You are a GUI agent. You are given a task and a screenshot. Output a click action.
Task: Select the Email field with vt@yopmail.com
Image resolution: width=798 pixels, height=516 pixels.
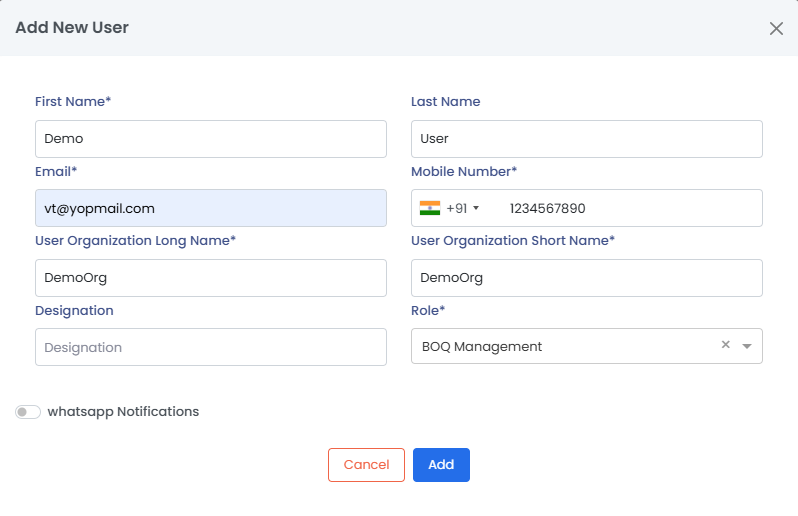click(x=210, y=208)
